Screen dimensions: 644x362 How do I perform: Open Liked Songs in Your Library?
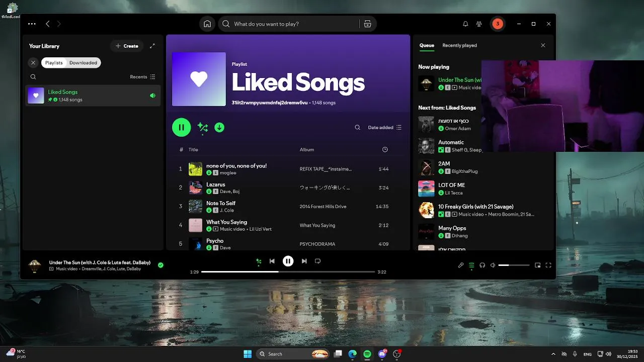click(x=93, y=96)
